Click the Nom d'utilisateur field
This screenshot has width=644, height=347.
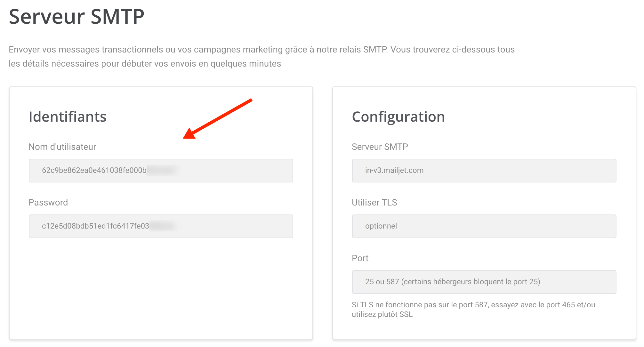tap(161, 171)
